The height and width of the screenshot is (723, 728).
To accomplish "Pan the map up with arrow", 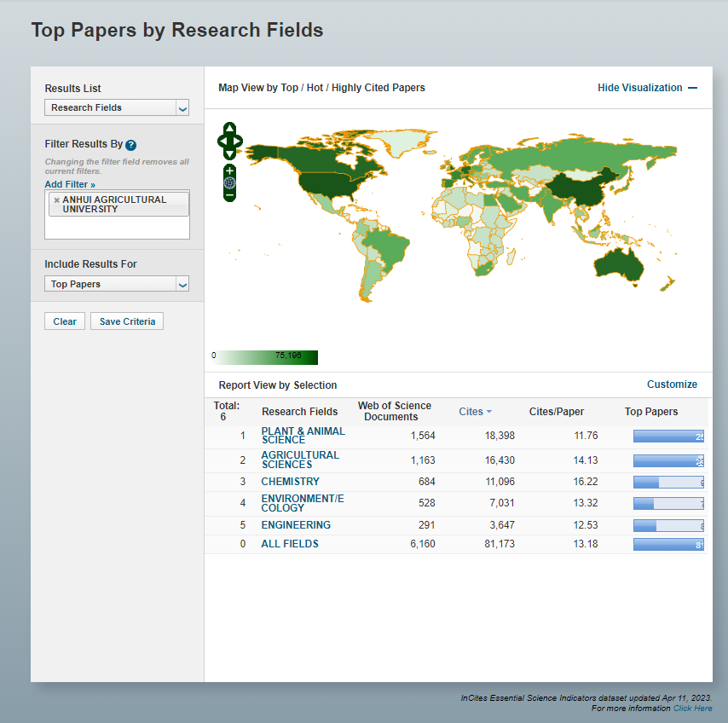I will [x=230, y=130].
